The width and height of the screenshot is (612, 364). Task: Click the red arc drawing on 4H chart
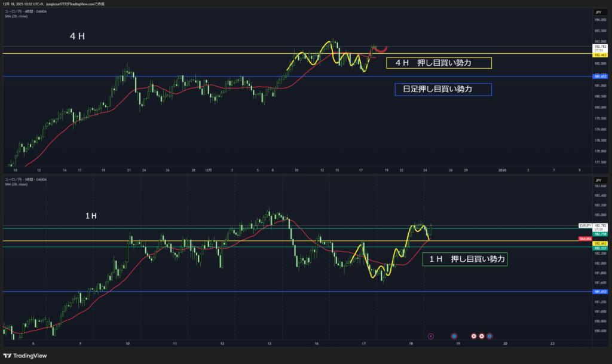pyautogui.click(x=380, y=48)
